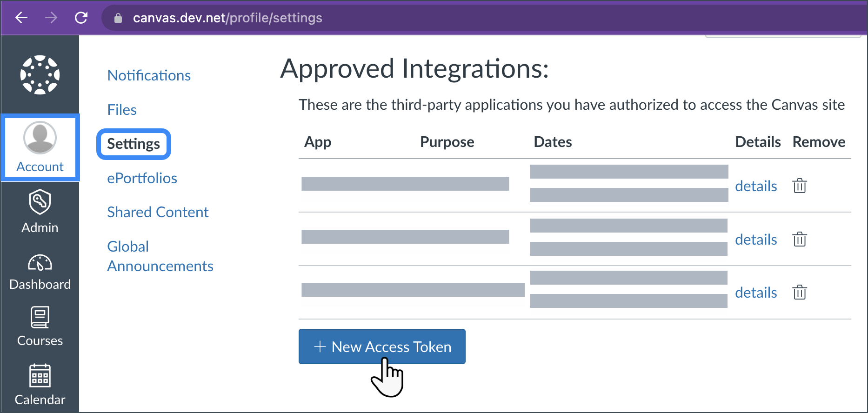The image size is (868, 413).
Task: Focus the browser address bar URL
Action: click(227, 18)
